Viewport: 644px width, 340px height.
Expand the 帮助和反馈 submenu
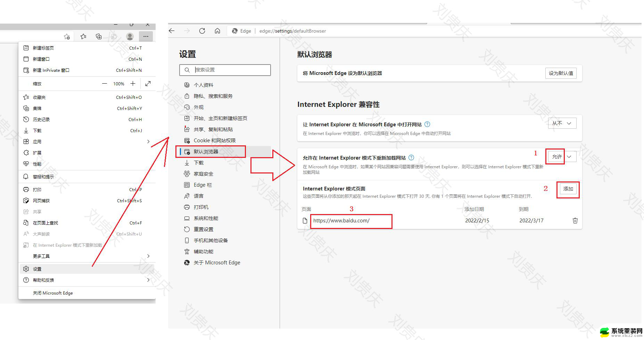[x=87, y=280]
